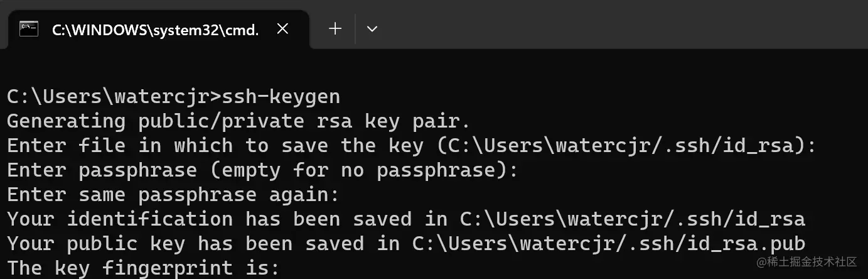Click 'The key fingerprint is:' line
The image size is (868, 279).
pos(143,268)
